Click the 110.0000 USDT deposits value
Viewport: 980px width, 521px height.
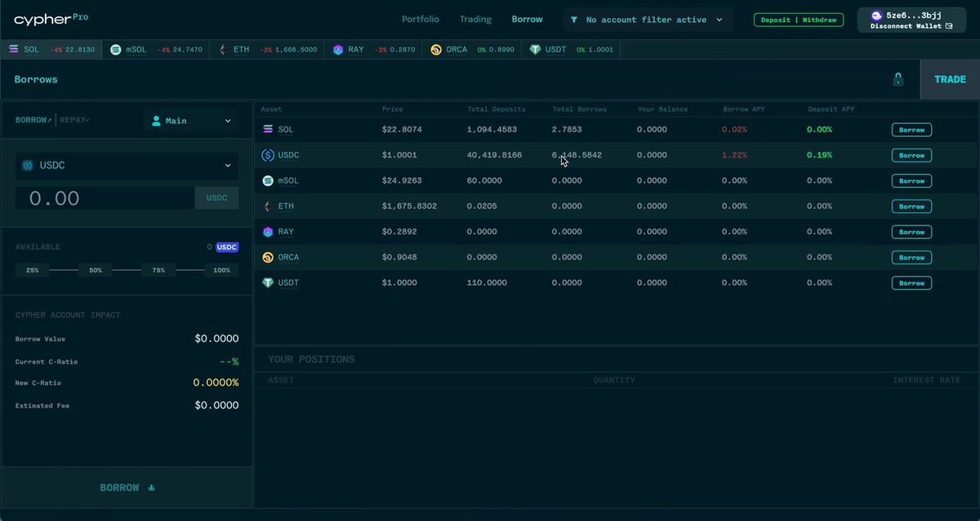tap(487, 283)
